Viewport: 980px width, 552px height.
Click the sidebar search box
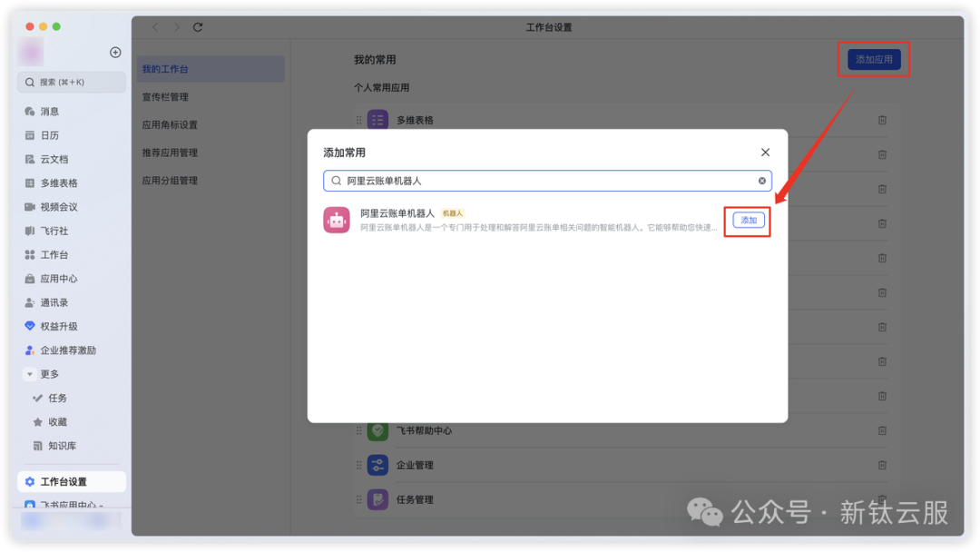[72, 82]
